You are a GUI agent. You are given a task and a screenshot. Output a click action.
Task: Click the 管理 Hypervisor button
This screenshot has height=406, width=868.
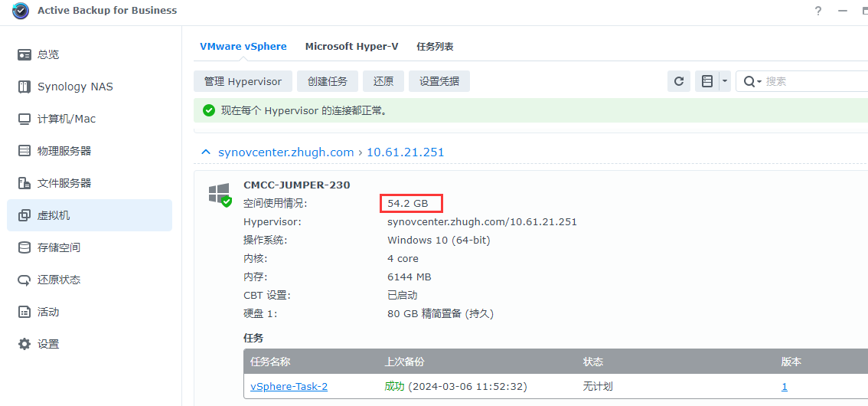tap(243, 81)
